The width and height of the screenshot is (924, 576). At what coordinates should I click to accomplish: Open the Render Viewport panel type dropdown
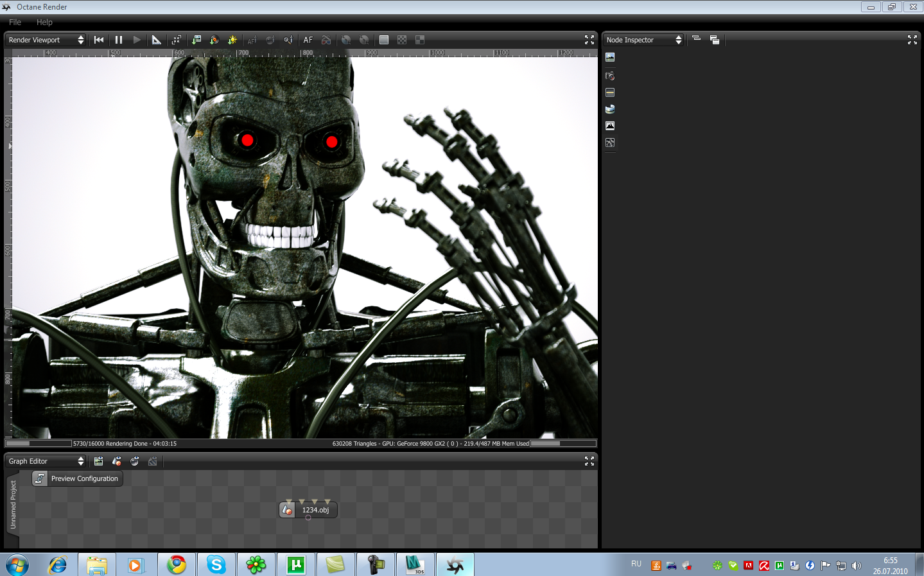(46, 40)
